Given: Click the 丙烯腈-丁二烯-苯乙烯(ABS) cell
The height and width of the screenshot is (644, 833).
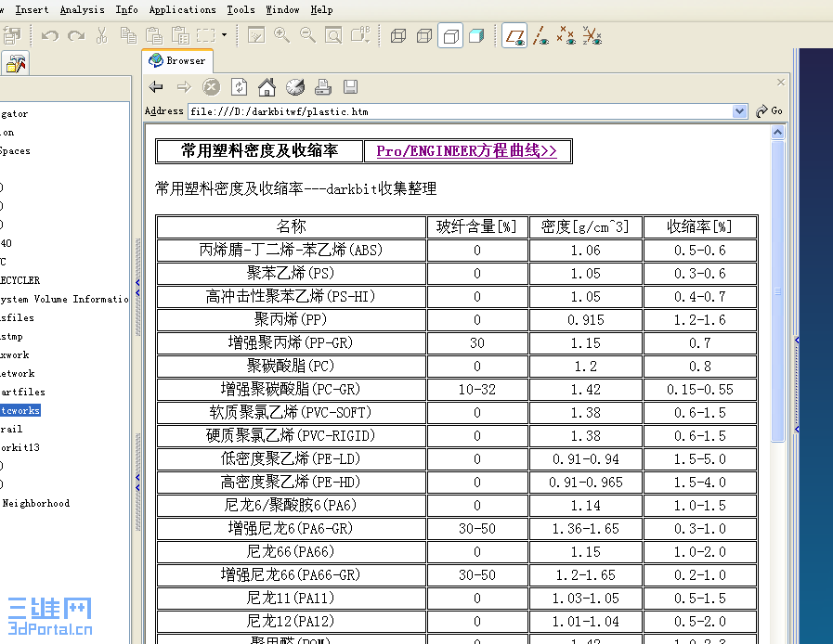Looking at the screenshot, I should click(x=291, y=250).
